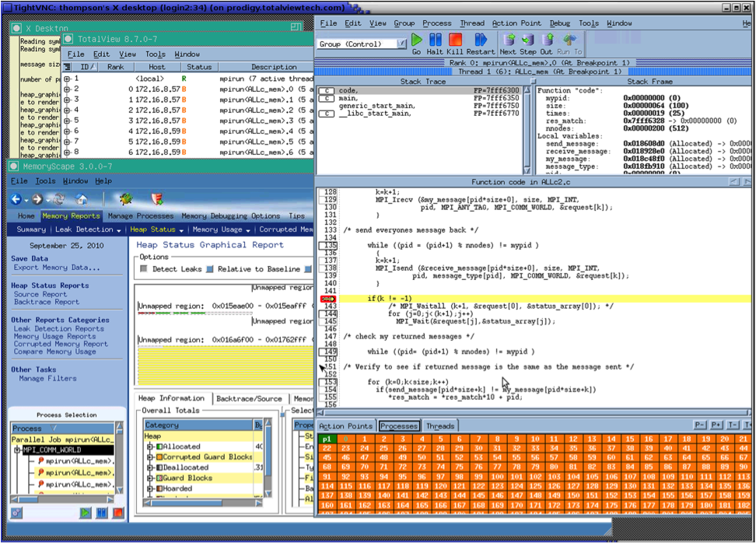Image resolution: width=756 pixels, height=543 pixels.
Task: Toggle the breakpoint box at line 138
Action: [328, 268]
